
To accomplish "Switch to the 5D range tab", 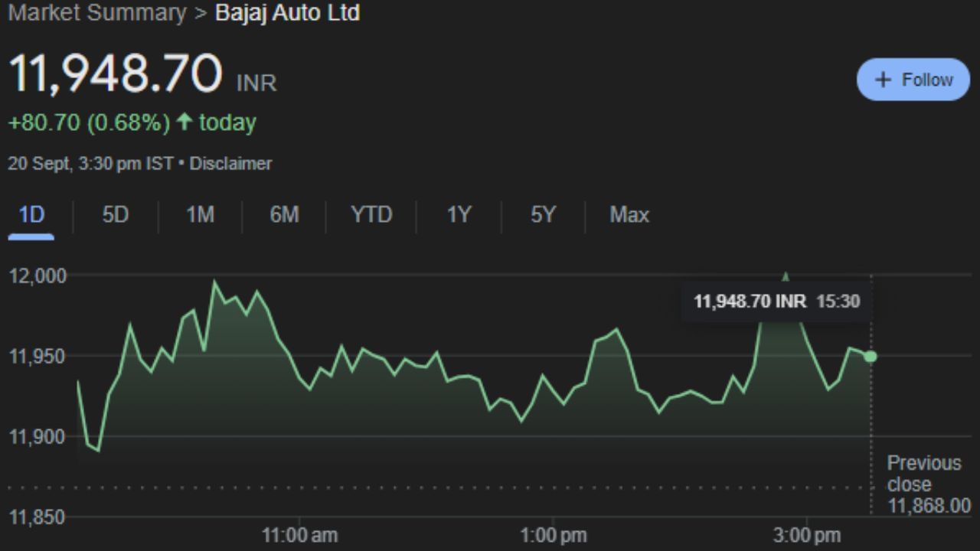I will pos(116,215).
